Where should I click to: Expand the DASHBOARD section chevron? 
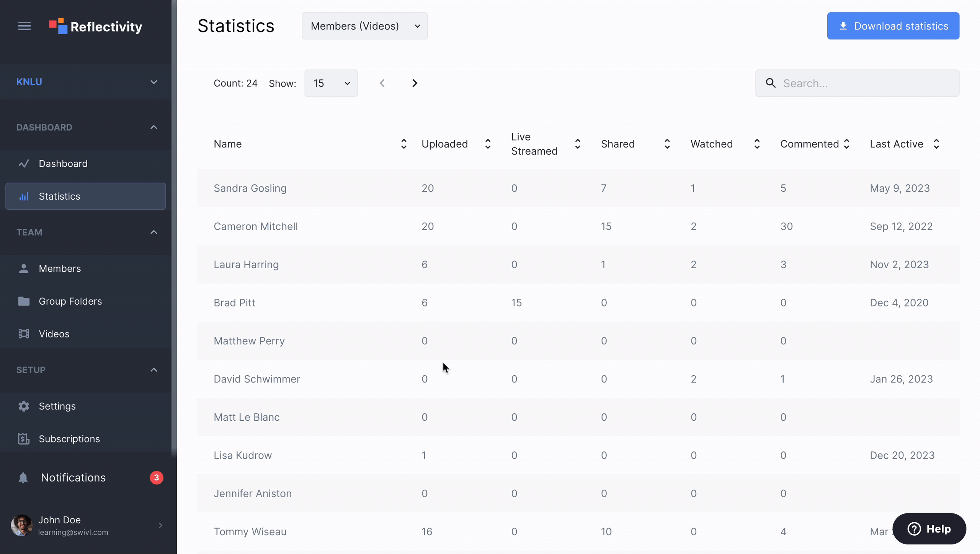pos(154,127)
